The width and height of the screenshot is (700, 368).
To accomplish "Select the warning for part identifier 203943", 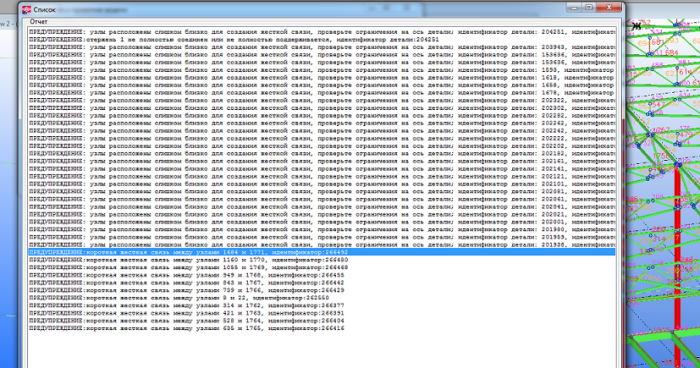I will pos(321,47).
